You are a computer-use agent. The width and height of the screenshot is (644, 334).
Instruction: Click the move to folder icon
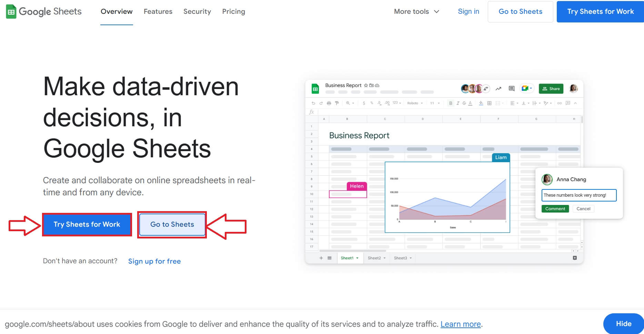(371, 85)
